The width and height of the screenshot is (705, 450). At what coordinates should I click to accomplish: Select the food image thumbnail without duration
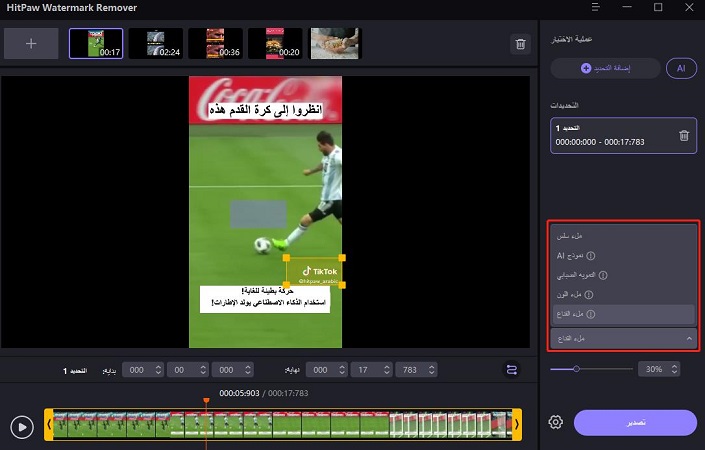(335, 44)
